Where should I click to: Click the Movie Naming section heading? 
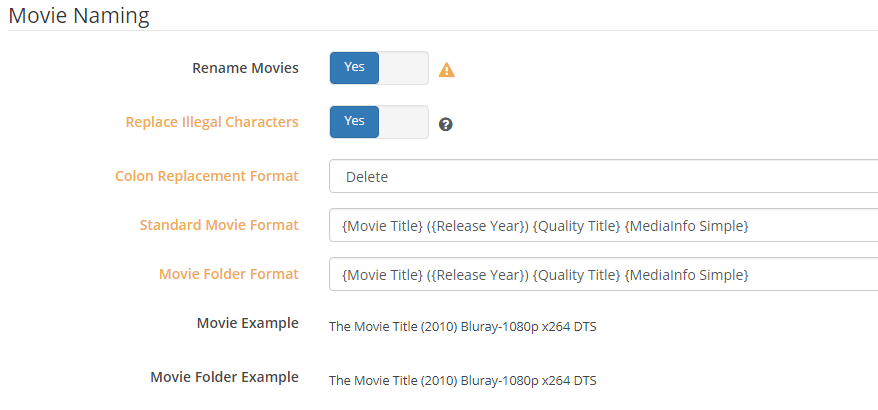click(79, 15)
